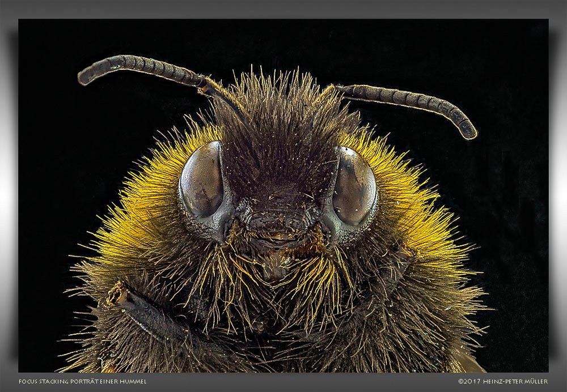Click the tip of the right antenna
Viewport: 567px width, 392px height.
(x=469, y=133)
